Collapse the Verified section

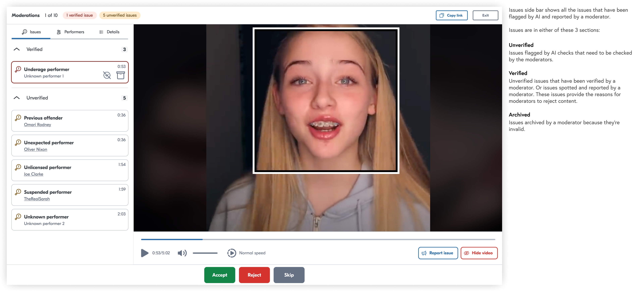coord(16,49)
